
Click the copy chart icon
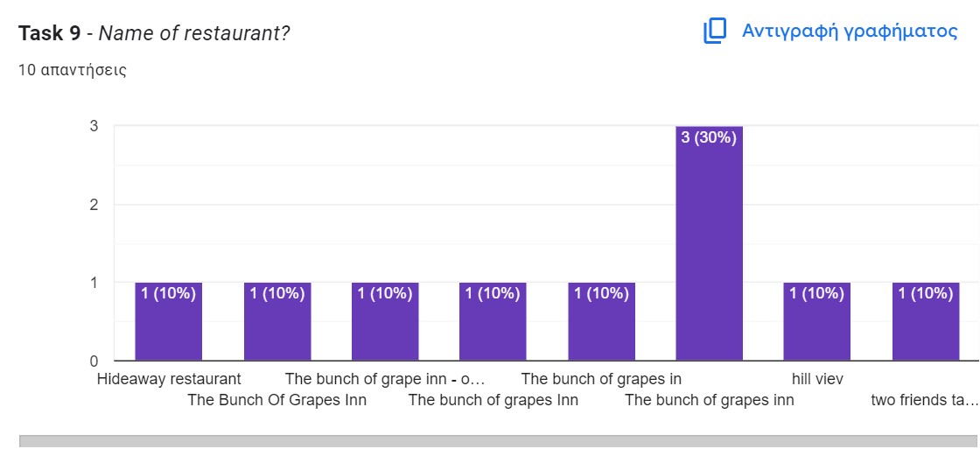(x=715, y=32)
